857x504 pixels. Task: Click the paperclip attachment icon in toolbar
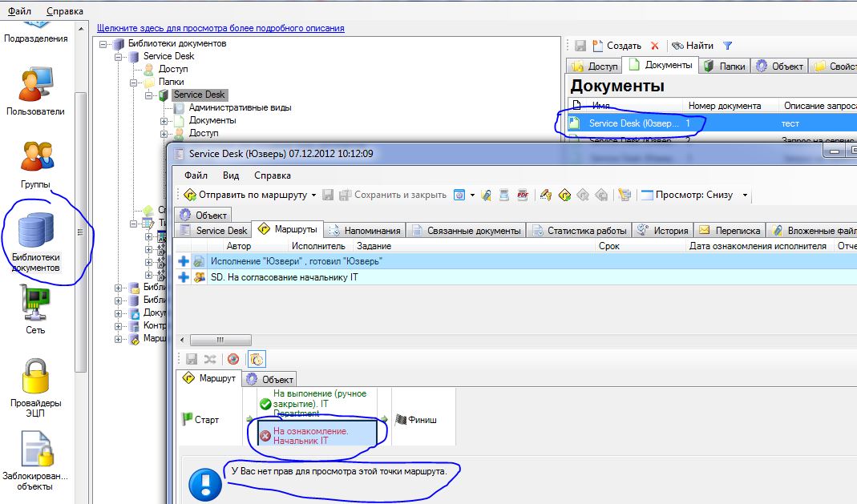(486, 195)
